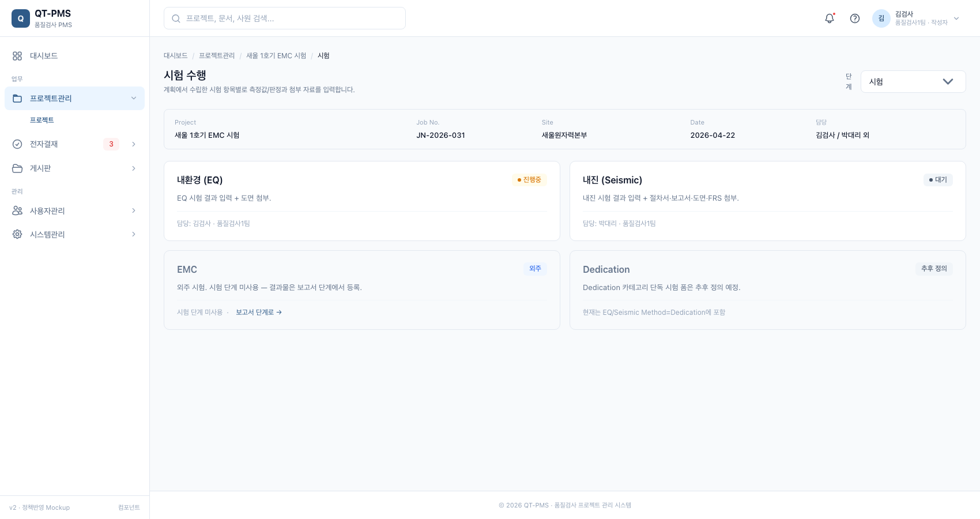Screen dimensions: 980x519
Task: Expand the 시스템관리 submenu arrow
Action: tap(134, 234)
